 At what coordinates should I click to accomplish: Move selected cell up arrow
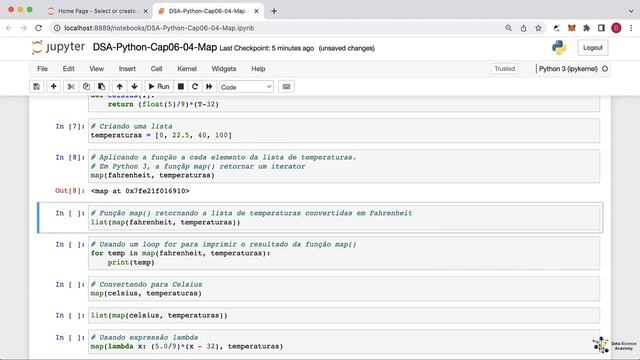click(x=119, y=87)
